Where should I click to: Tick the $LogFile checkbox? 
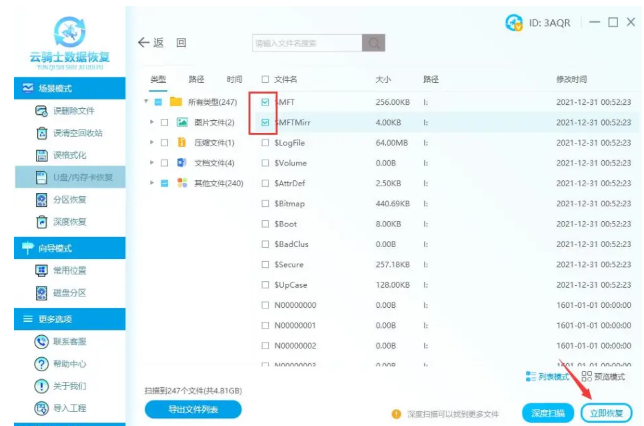(x=265, y=143)
